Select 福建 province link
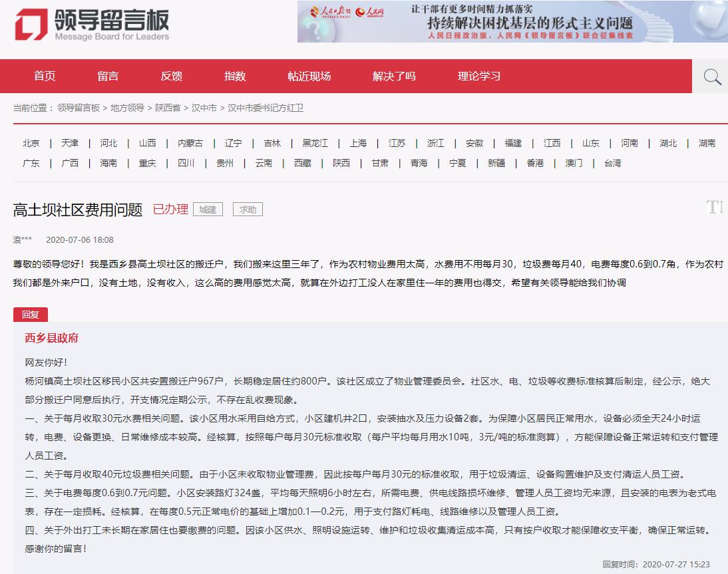 click(513, 144)
